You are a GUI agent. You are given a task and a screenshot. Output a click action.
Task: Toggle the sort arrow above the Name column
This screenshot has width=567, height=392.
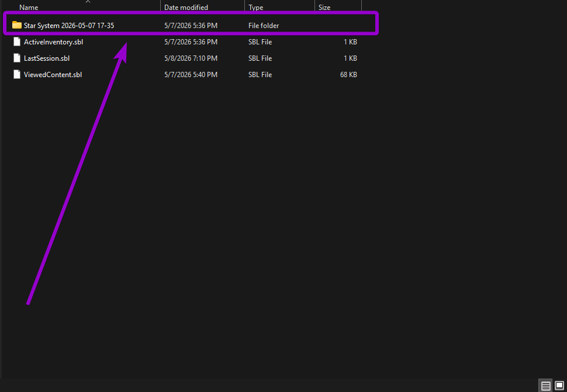point(88,1)
